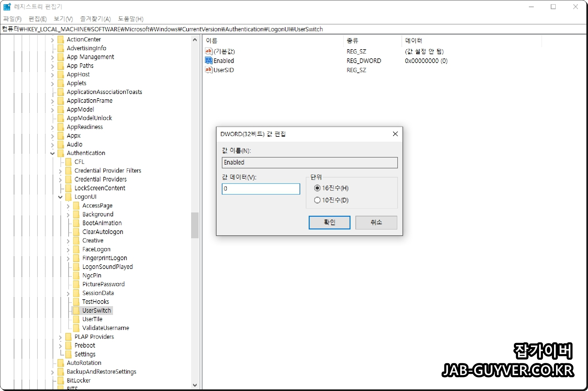Viewport: 588px width, 391px height.
Task: Click the Creative folder icon
Action: click(76, 241)
